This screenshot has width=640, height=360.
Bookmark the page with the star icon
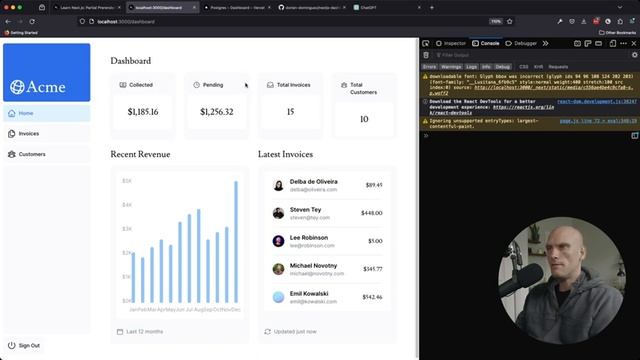(x=509, y=22)
